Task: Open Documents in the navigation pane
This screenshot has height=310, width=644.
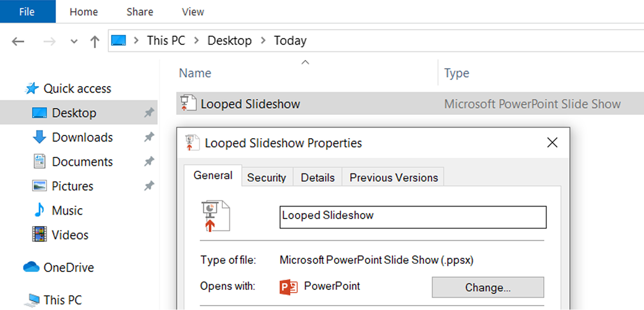Action: coord(82,162)
